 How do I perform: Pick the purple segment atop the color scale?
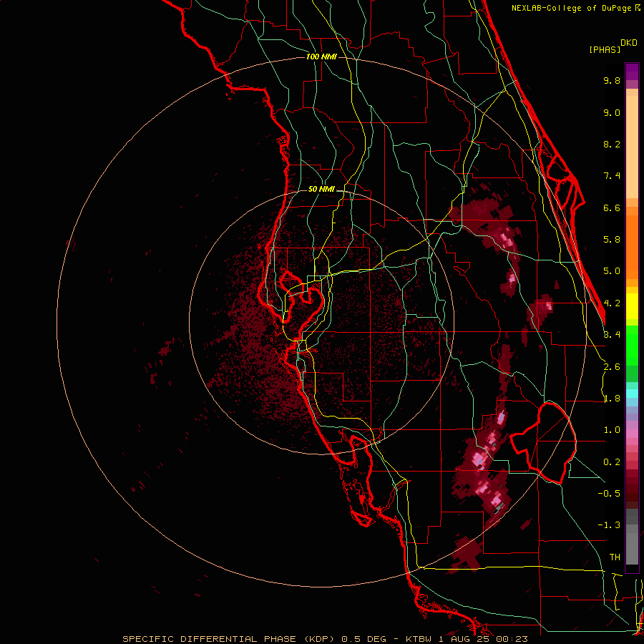click(632, 72)
